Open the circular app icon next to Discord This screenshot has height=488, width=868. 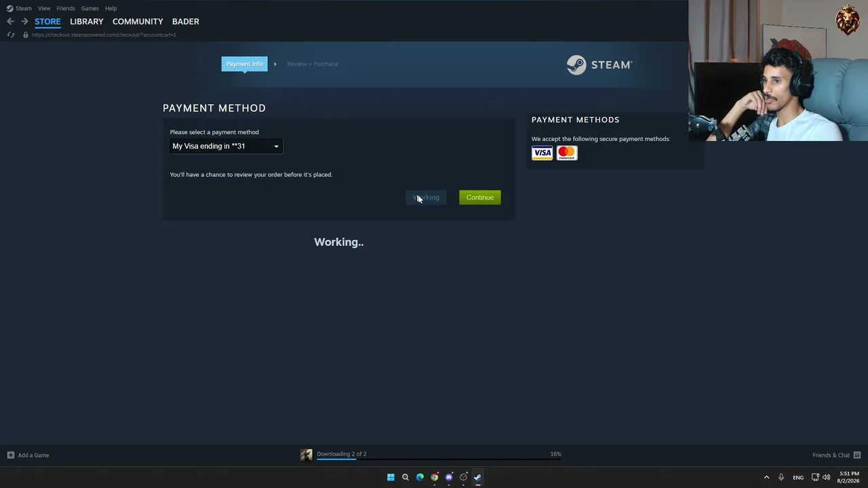[464, 477]
